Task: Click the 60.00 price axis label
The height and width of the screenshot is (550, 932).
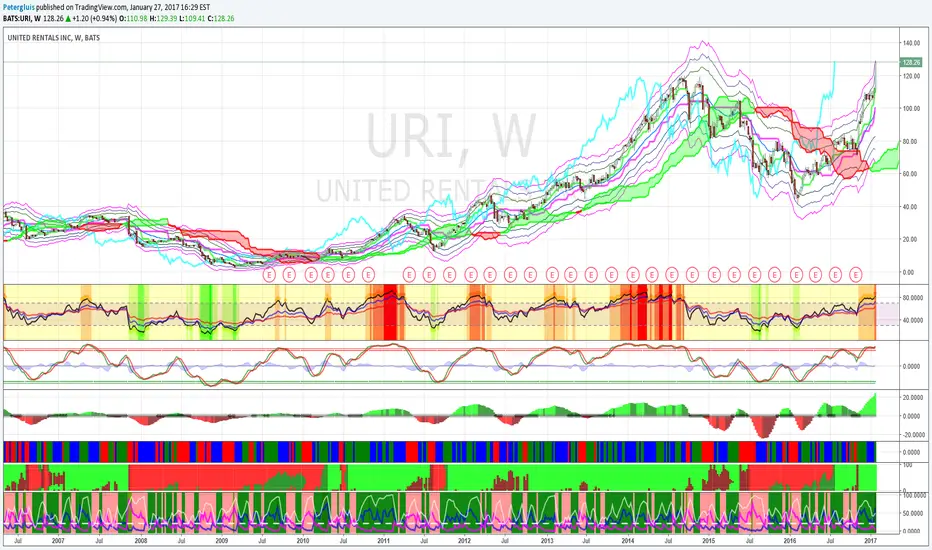Action: pyautogui.click(x=911, y=174)
